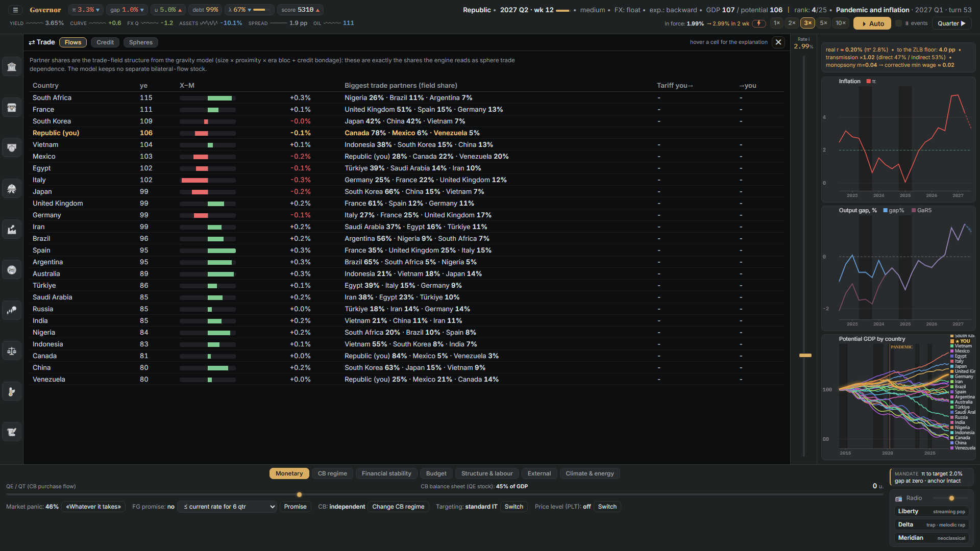The width and height of the screenshot is (980, 551).
Task: Expand the inflation 3.3% dropdown
Action: (x=86, y=10)
